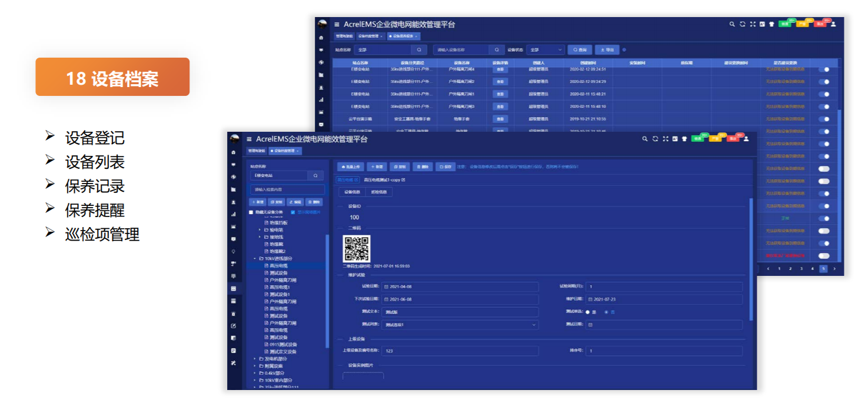Select 设备档案管理 tab in back window
868x420 pixels.
370,36
